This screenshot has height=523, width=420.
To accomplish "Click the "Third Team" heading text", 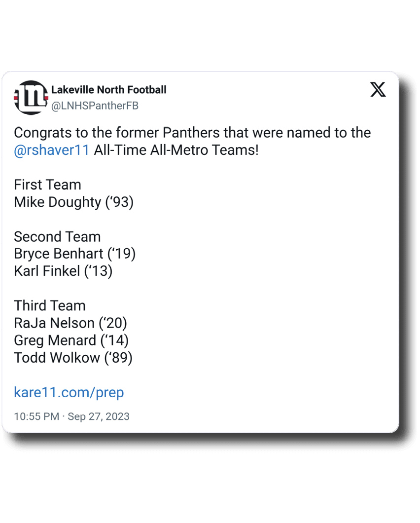I will (x=50, y=306).
